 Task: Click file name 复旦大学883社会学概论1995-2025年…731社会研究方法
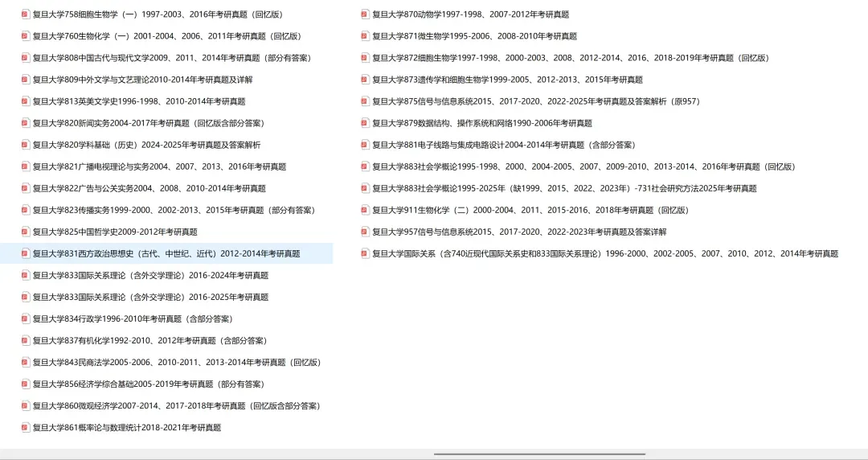[x=564, y=188]
